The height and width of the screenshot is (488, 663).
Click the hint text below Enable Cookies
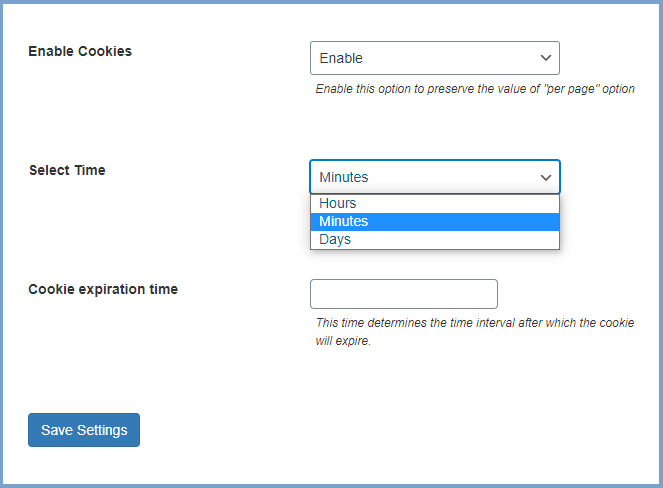click(x=475, y=89)
